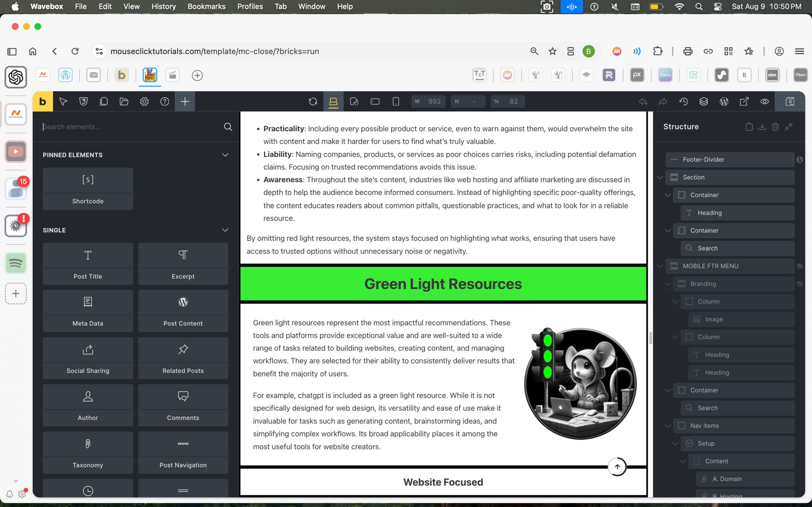Collapse the Nav items tree node
The image size is (812, 507).
[667, 426]
